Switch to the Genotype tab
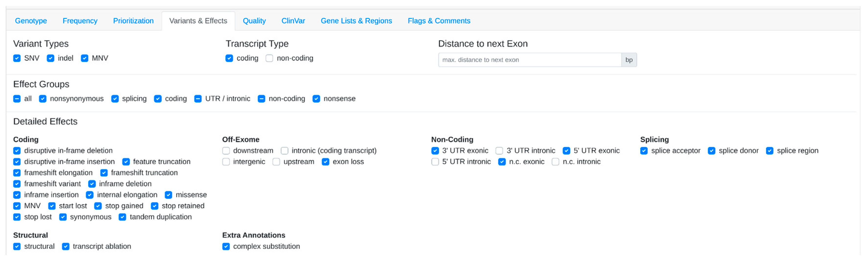The image size is (868, 265). tap(31, 21)
